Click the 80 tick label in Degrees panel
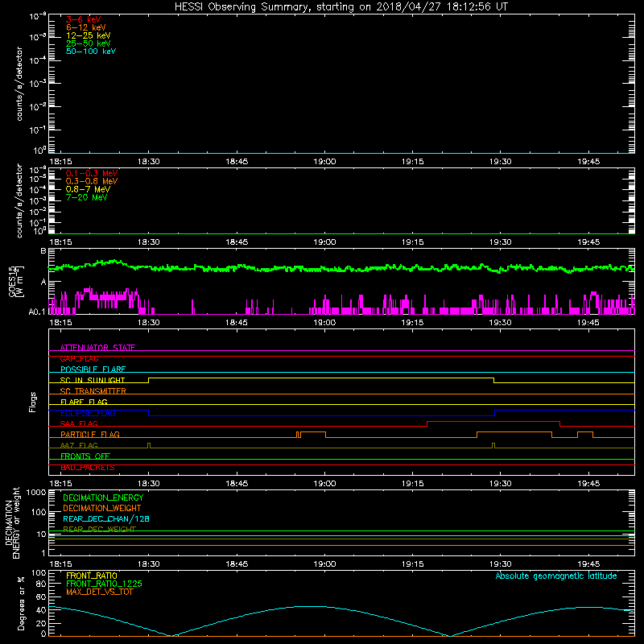This screenshot has height=644, width=644. coord(41,584)
